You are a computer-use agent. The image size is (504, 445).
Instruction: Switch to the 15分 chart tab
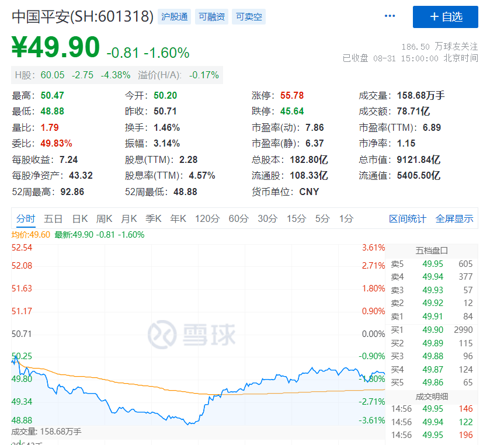pos(296,219)
